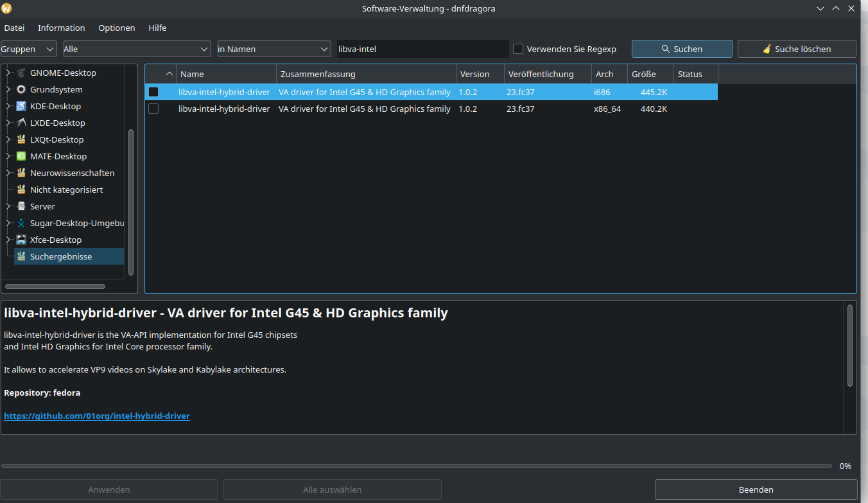Open the Datei menu
This screenshot has height=503, width=868.
click(14, 28)
